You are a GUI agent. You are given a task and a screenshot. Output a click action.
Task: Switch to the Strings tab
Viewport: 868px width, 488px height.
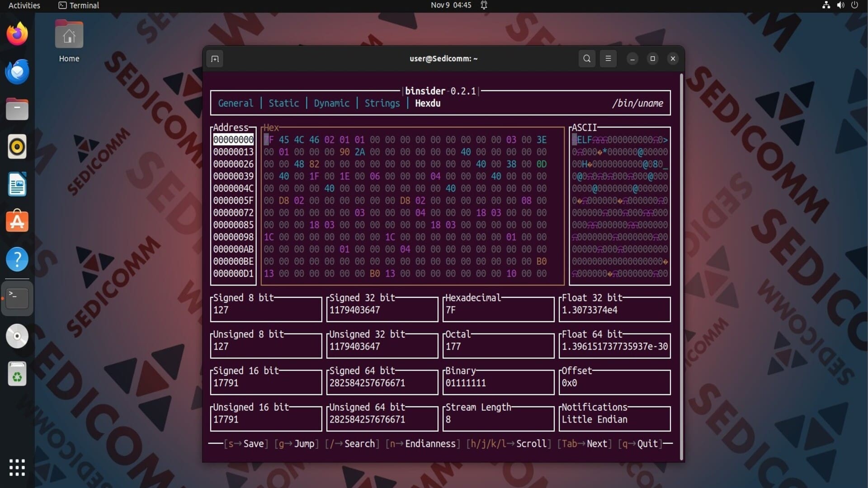(382, 103)
